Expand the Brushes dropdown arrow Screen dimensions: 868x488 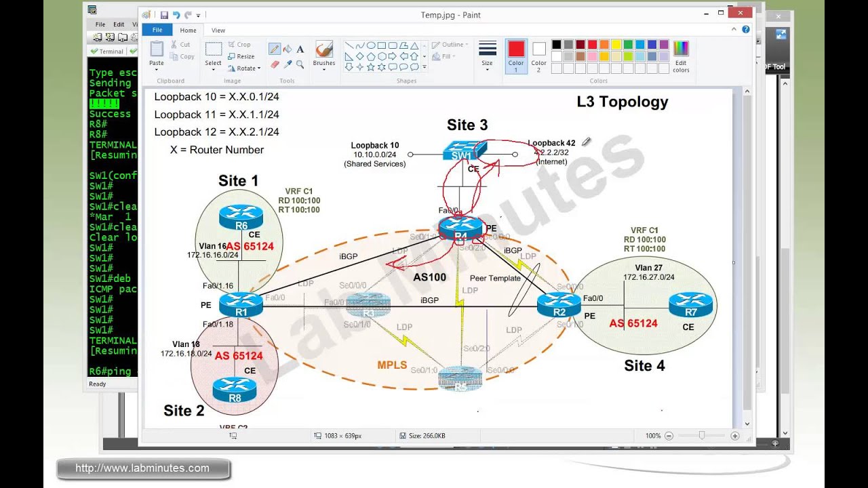pyautogui.click(x=324, y=69)
